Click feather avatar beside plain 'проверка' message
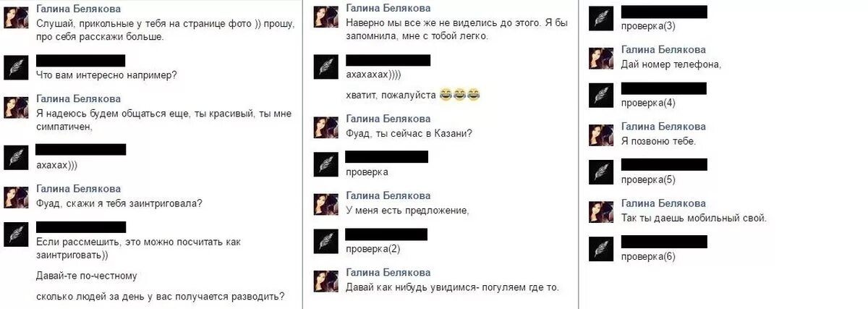This screenshot has width=868, height=309. [326, 164]
